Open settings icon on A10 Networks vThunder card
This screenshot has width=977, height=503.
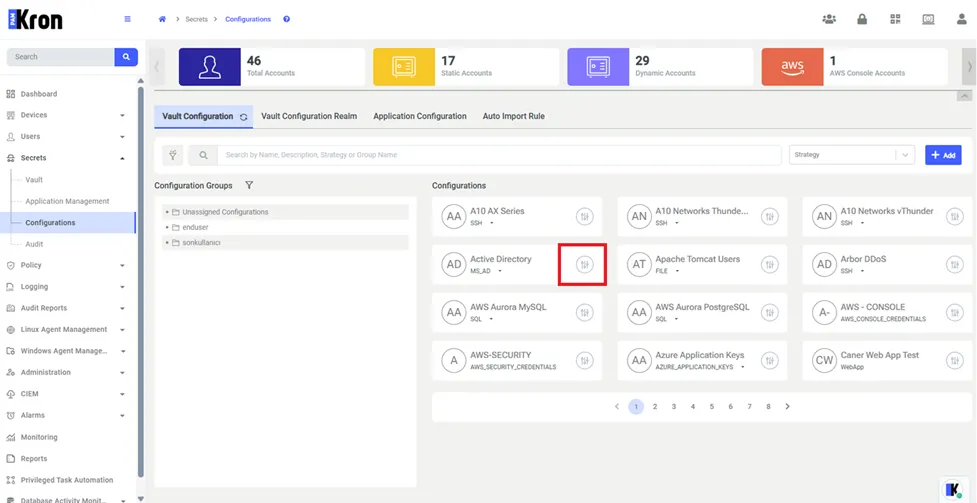tap(955, 217)
